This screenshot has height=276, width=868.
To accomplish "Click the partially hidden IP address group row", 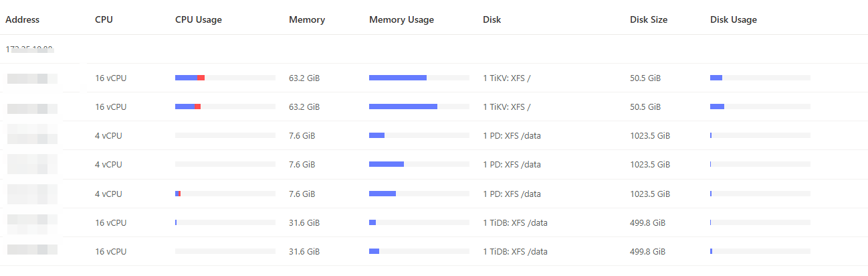I will (29, 49).
